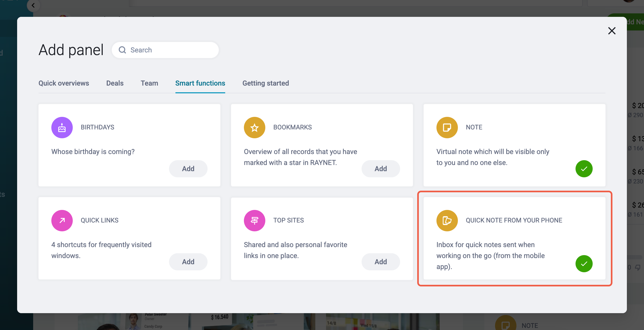Screen dimensions: 644x330
Task: Click the Birthdays cake icon
Action: point(62,128)
